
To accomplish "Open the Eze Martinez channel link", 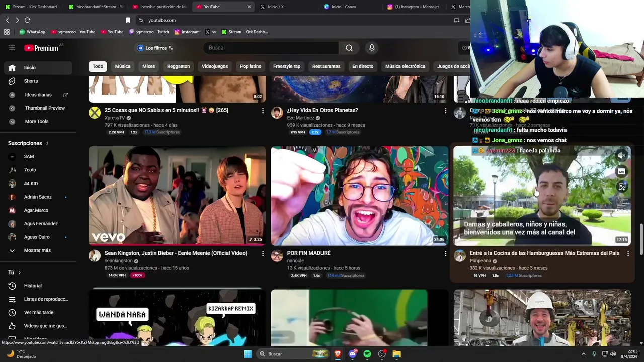I will pos(300,118).
